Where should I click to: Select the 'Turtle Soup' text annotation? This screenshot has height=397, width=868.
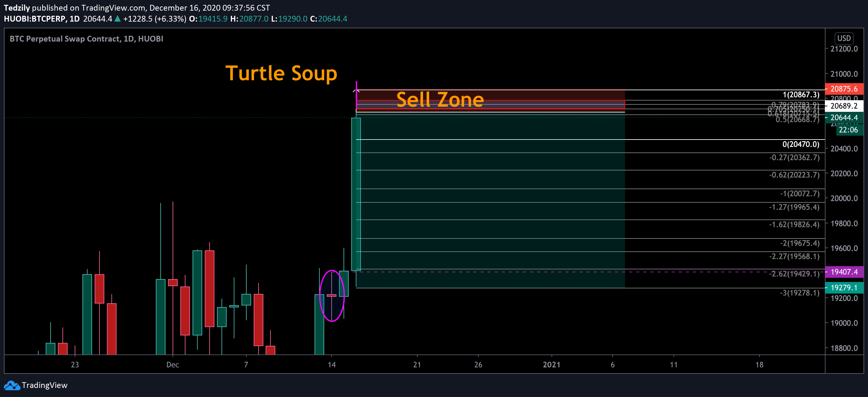[x=281, y=73]
